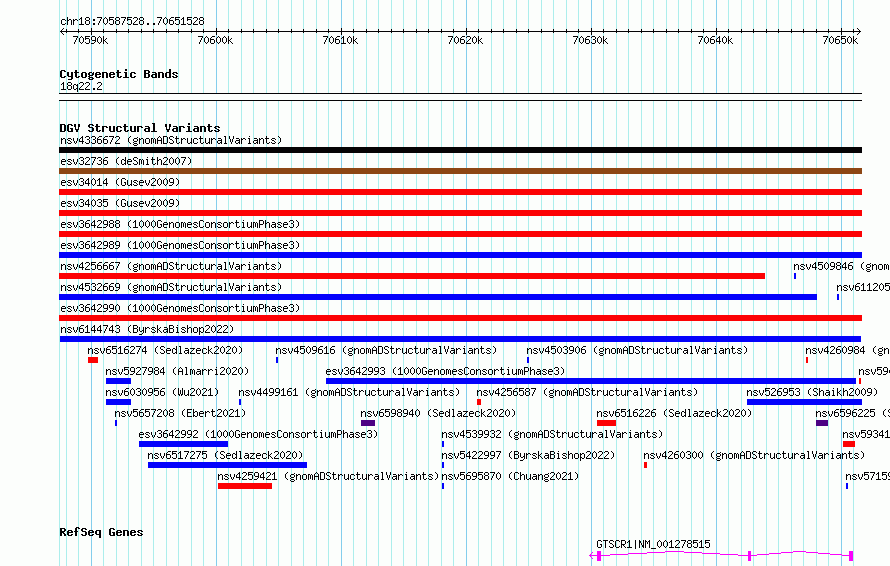
Task: Click esv3642993 long blue bar
Action: pyautogui.click(x=591, y=381)
